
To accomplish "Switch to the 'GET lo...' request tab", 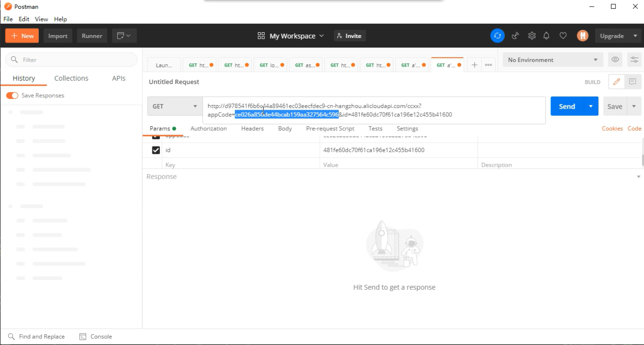I will (271, 65).
